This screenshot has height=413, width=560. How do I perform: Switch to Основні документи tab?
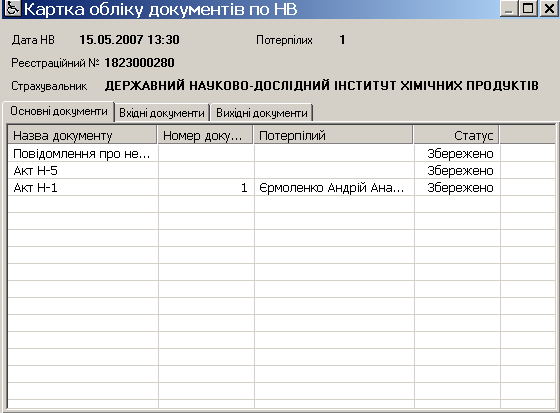[59, 111]
